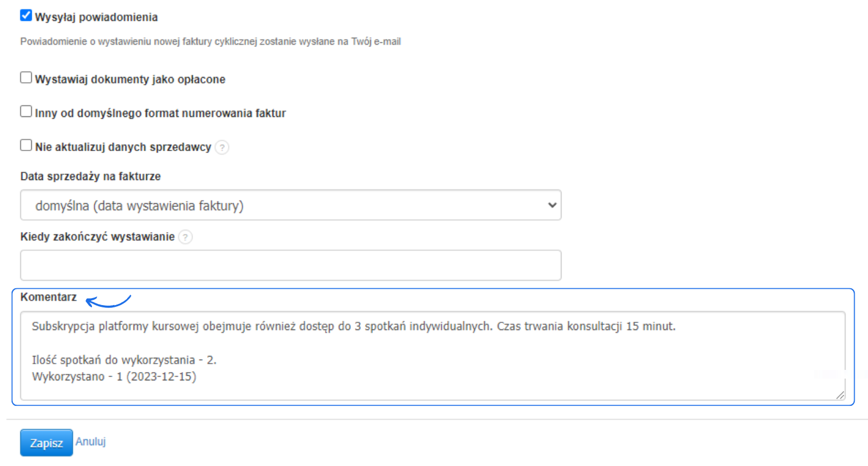This screenshot has width=868, height=466.
Task: Click the Komentarz label
Action: coord(49,297)
